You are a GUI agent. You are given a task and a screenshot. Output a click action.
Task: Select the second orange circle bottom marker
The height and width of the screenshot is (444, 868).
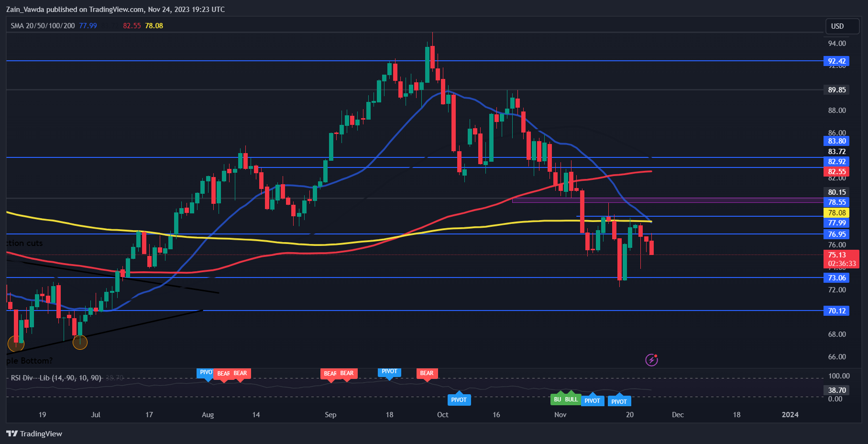[x=80, y=342]
